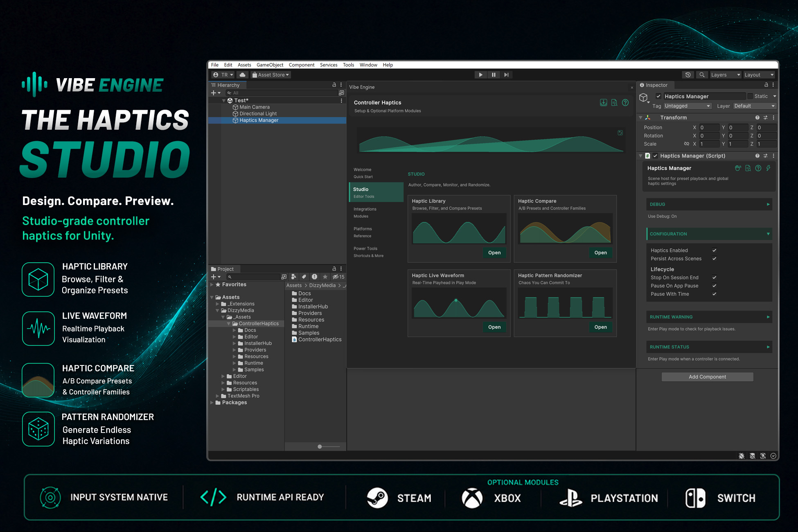
Task: Toggle the Static checkbox
Action: pos(750,97)
